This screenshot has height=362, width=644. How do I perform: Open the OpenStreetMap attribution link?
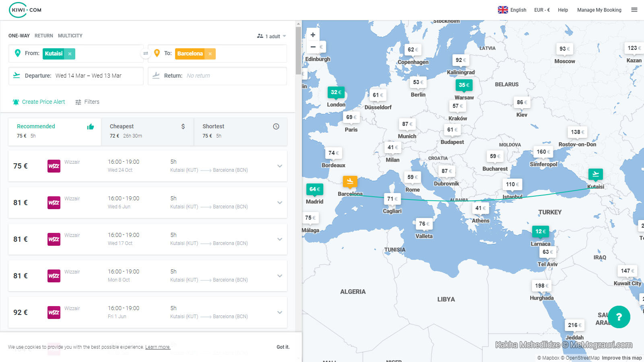580,358
